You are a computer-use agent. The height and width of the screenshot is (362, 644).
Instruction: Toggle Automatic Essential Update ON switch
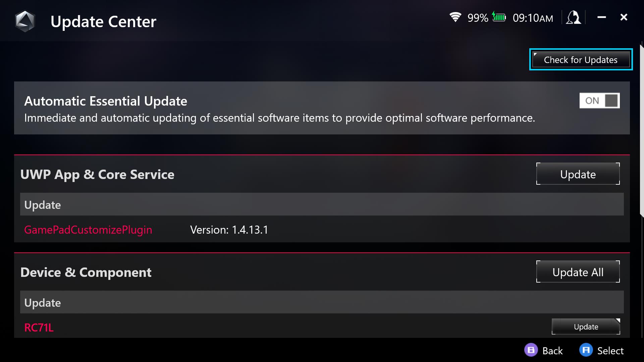[x=599, y=100]
